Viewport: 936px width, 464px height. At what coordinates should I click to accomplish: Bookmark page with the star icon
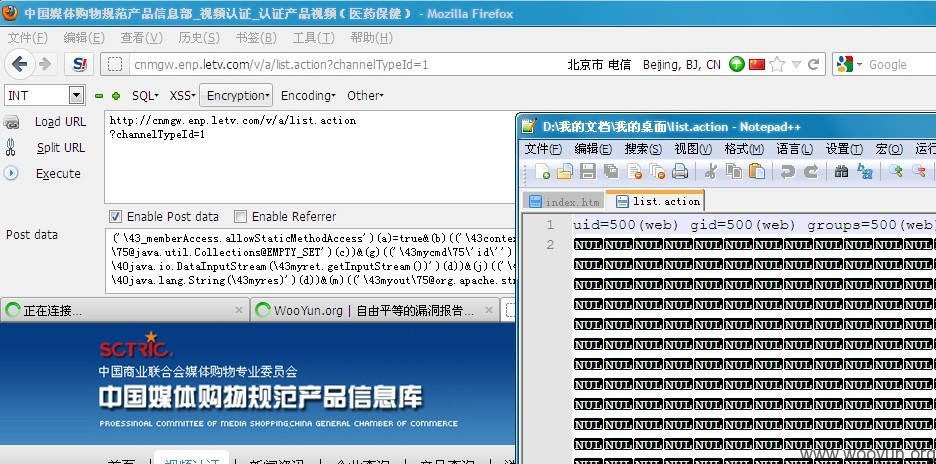(x=777, y=64)
